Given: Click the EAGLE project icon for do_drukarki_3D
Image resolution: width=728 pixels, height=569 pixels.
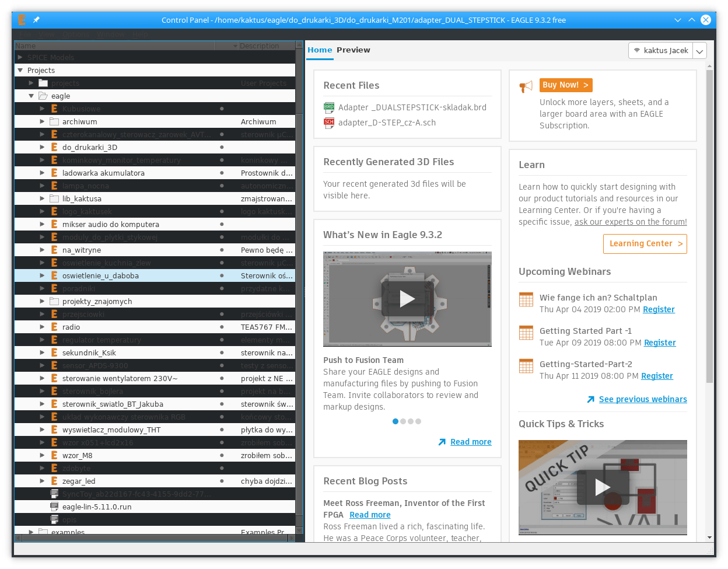Looking at the screenshot, I should pos(54,148).
